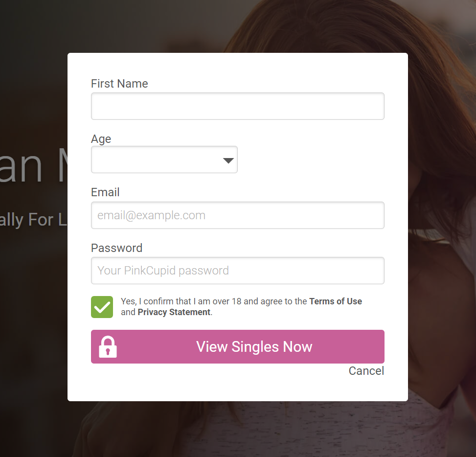Focus the Email input with email@example.com placeholder
Screen dimensions: 476x457
click(238, 215)
